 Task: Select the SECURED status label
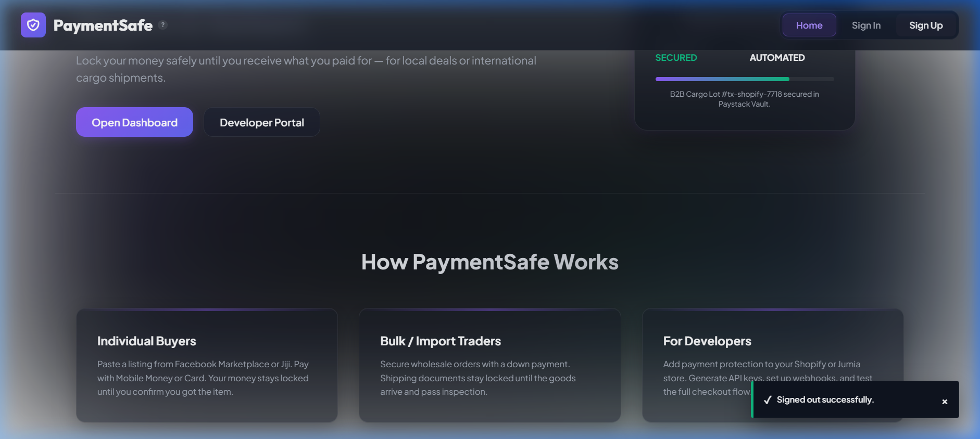pos(676,58)
